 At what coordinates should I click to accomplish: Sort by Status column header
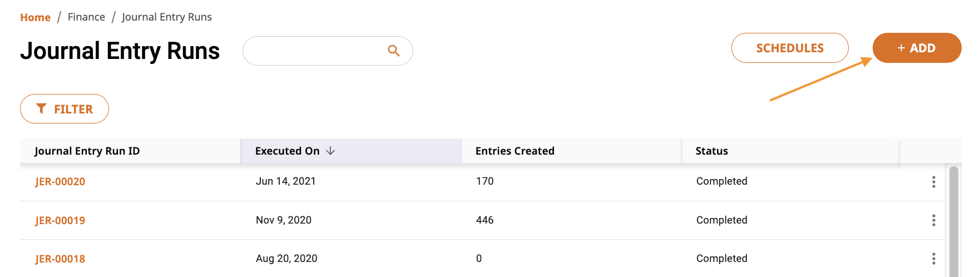pos(712,151)
